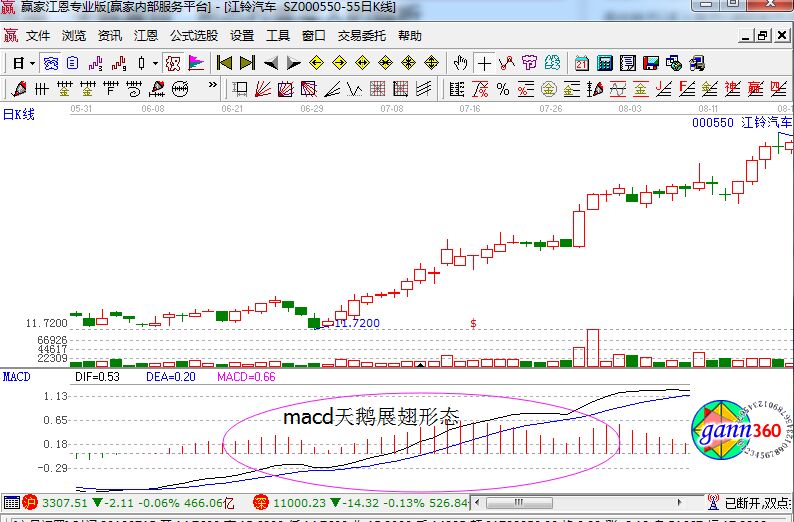Select the crosshair cursor tool
This screenshot has width=794, height=522.
(x=484, y=63)
